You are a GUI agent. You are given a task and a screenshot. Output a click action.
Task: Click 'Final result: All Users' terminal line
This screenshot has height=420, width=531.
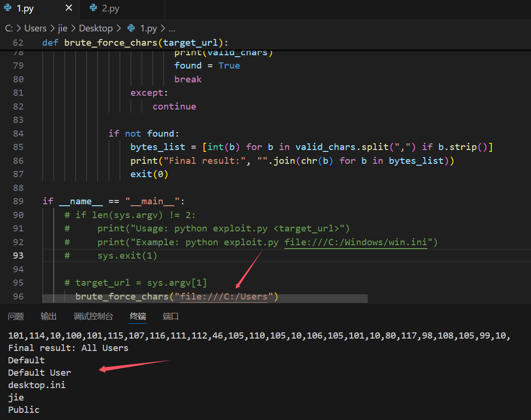pyautogui.click(x=68, y=348)
